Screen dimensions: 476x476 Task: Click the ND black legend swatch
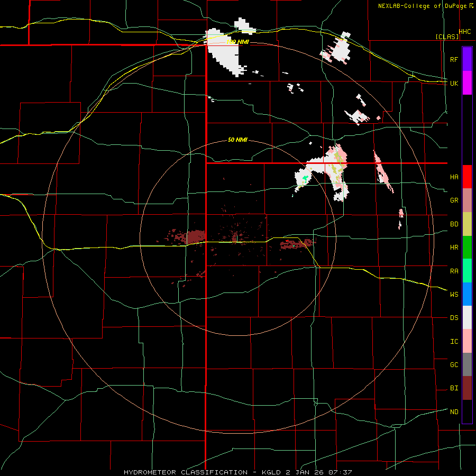pos(467,411)
